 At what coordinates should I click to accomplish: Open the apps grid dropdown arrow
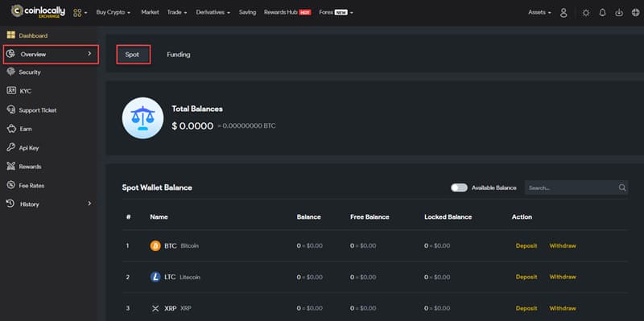tap(86, 13)
